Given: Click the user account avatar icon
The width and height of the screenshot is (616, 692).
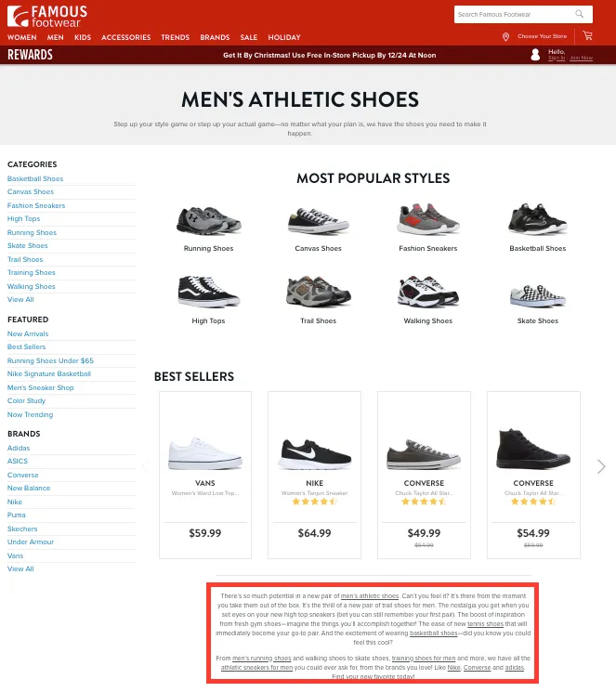Looking at the screenshot, I should 535,55.
